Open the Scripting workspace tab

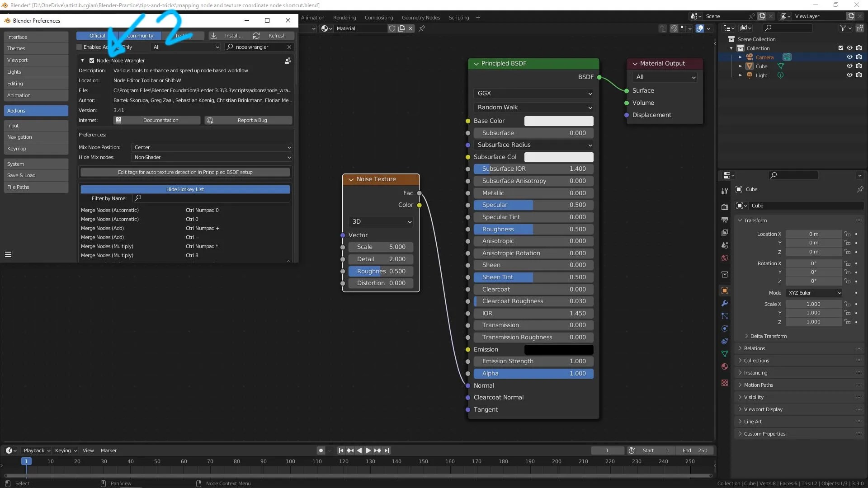459,18
